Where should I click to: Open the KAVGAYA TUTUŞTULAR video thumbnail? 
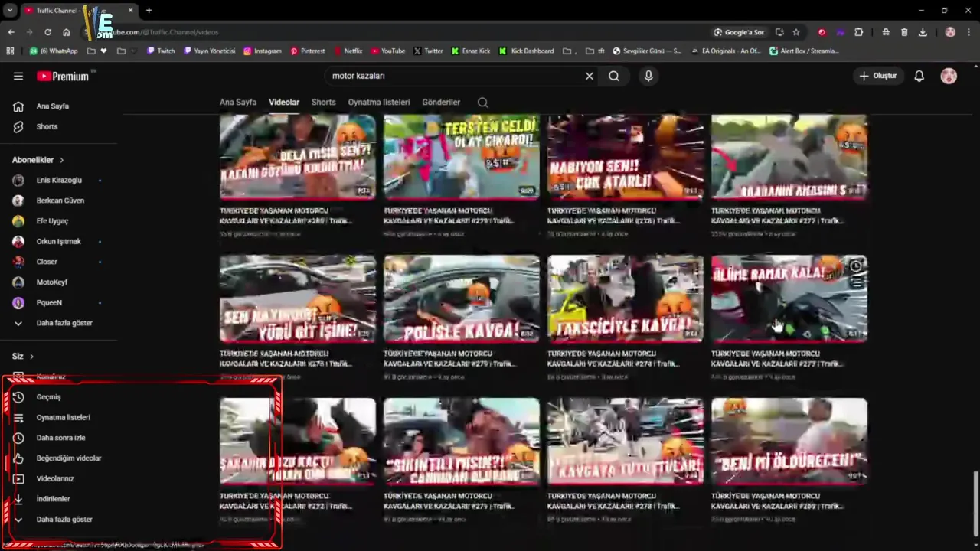(x=626, y=441)
